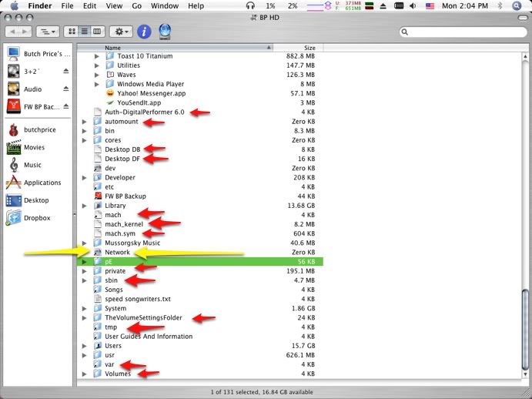Select Butch Price's computer in sidebar
This screenshot has width=532, height=399.
pos(39,54)
